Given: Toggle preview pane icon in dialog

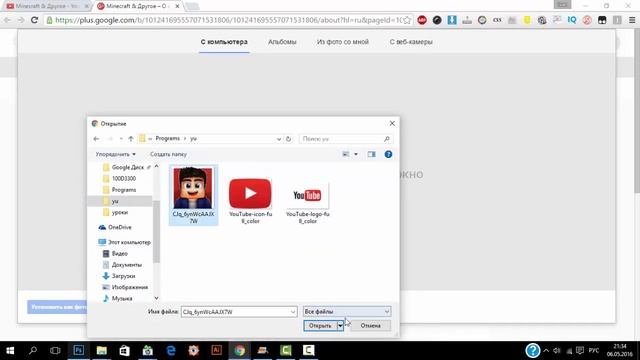Looking at the screenshot, I should tap(371, 154).
